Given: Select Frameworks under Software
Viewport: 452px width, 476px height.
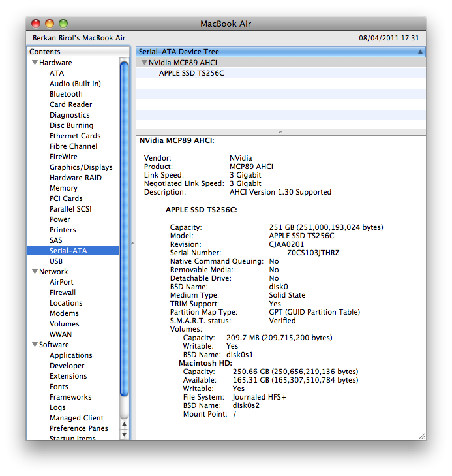Looking at the screenshot, I should pos(70,397).
